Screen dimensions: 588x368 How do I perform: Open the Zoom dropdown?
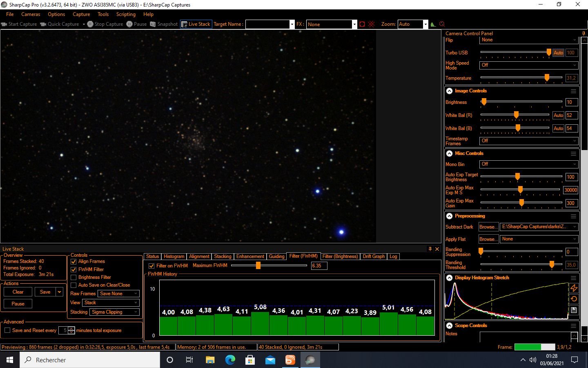[413, 24]
